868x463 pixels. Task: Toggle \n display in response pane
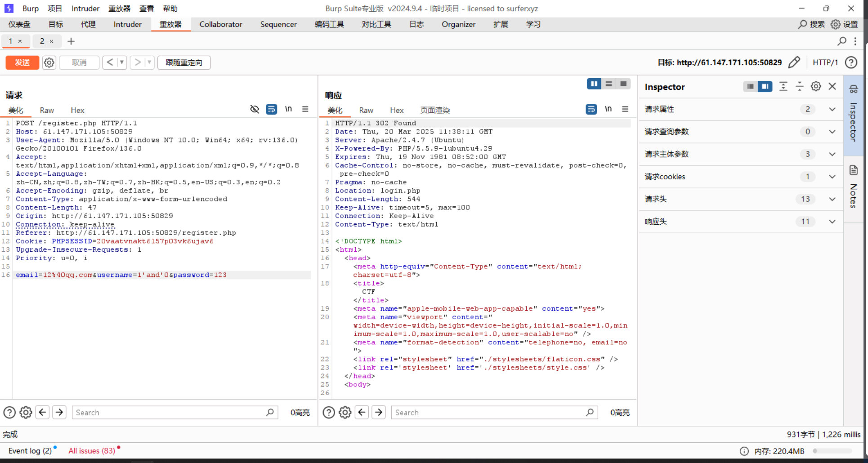pyautogui.click(x=608, y=109)
